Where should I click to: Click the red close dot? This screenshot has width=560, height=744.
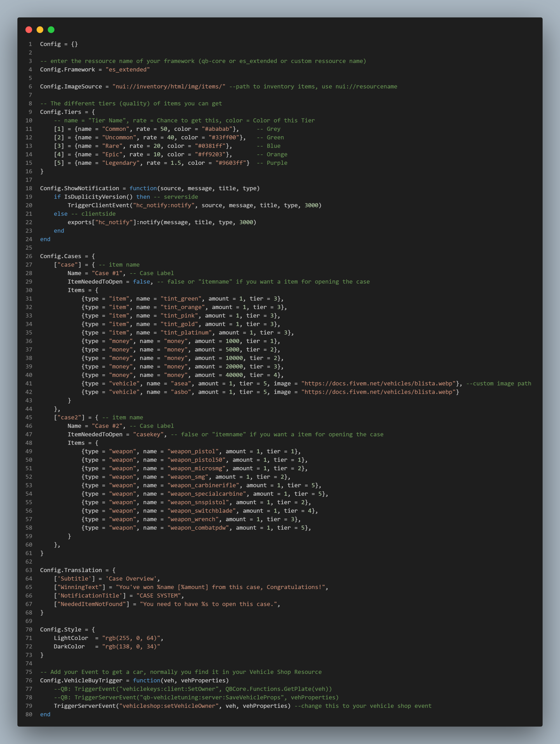(29, 30)
